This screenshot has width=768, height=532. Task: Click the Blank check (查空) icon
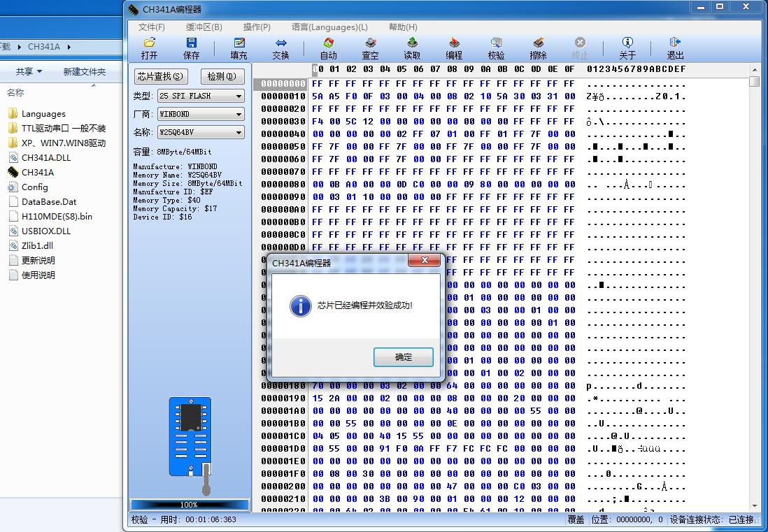[370, 43]
